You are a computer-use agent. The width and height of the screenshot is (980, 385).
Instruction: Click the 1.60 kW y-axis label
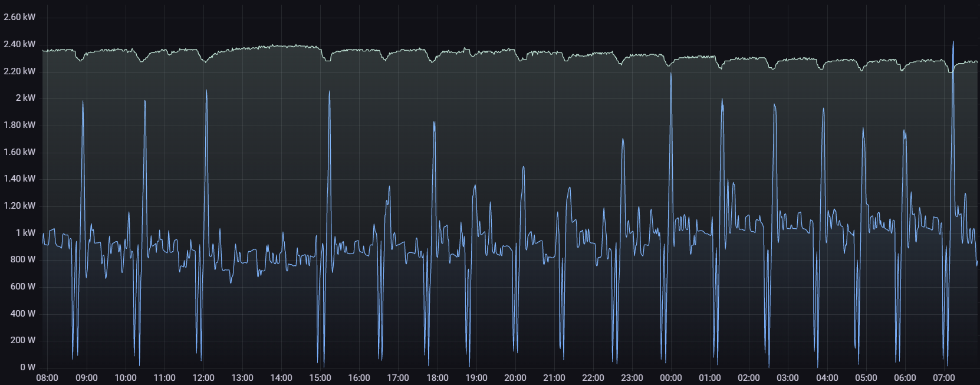(19, 152)
